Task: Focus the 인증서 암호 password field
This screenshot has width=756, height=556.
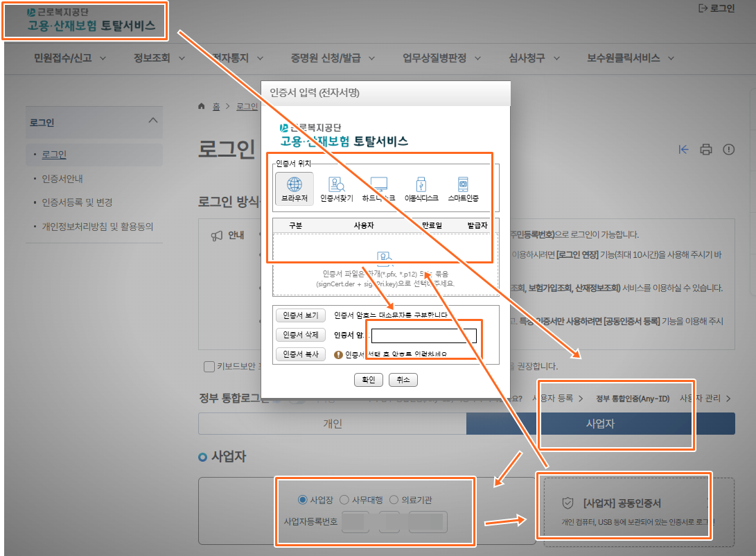Action: (424, 336)
